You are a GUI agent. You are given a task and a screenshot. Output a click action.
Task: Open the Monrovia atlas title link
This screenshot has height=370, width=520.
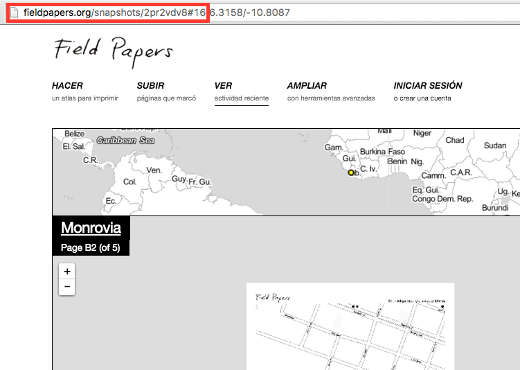coord(91,228)
